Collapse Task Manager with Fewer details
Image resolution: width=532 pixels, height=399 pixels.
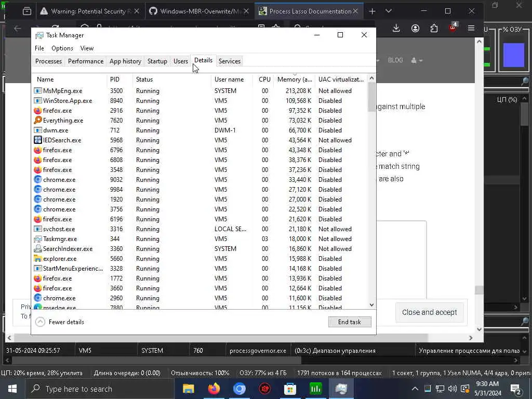pos(60,322)
